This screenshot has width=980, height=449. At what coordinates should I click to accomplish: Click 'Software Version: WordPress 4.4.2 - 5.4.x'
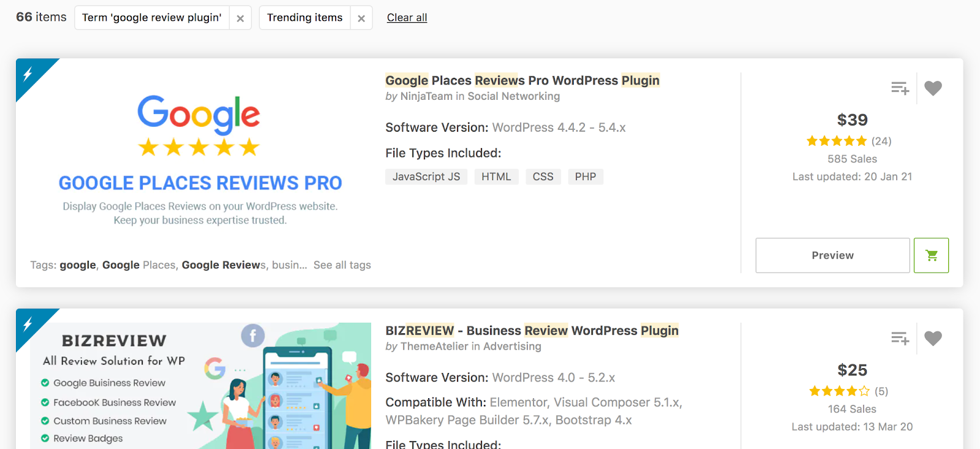pos(505,127)
